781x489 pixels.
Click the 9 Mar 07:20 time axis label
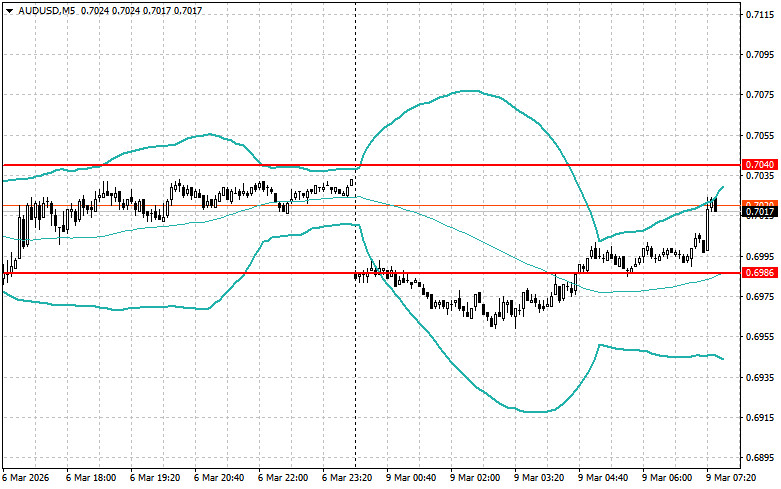tap(731, 478)
